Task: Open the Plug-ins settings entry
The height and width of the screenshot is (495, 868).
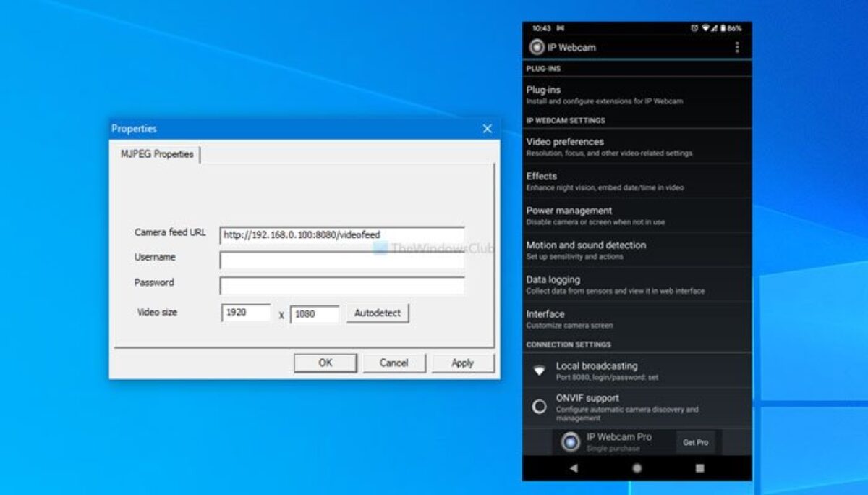Action: pyautogui.click(x=637, y=95)
